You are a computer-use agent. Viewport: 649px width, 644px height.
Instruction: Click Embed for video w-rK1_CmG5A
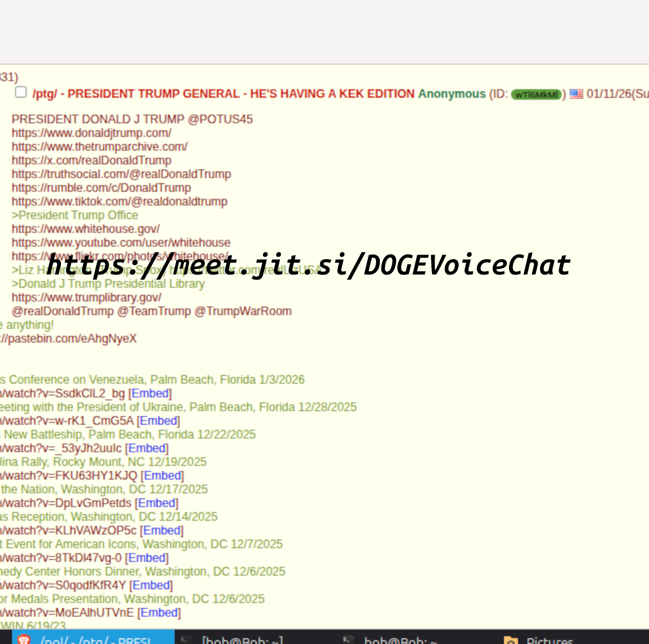[159, 421]
